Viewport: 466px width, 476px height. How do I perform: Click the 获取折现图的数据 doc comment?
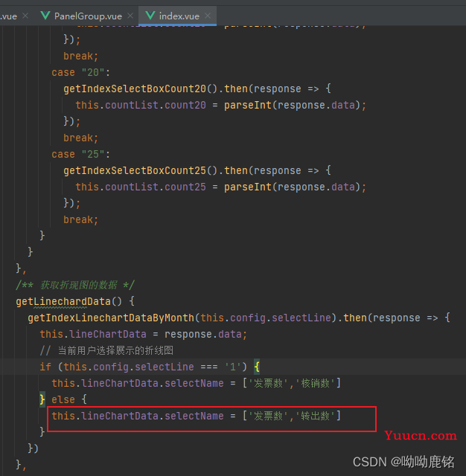(x=75, y=286)
